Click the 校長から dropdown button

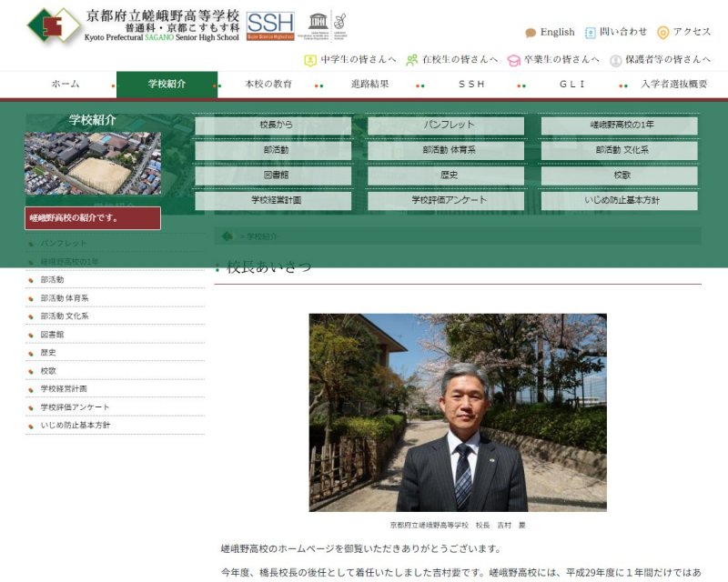click(x=273, y=125)
